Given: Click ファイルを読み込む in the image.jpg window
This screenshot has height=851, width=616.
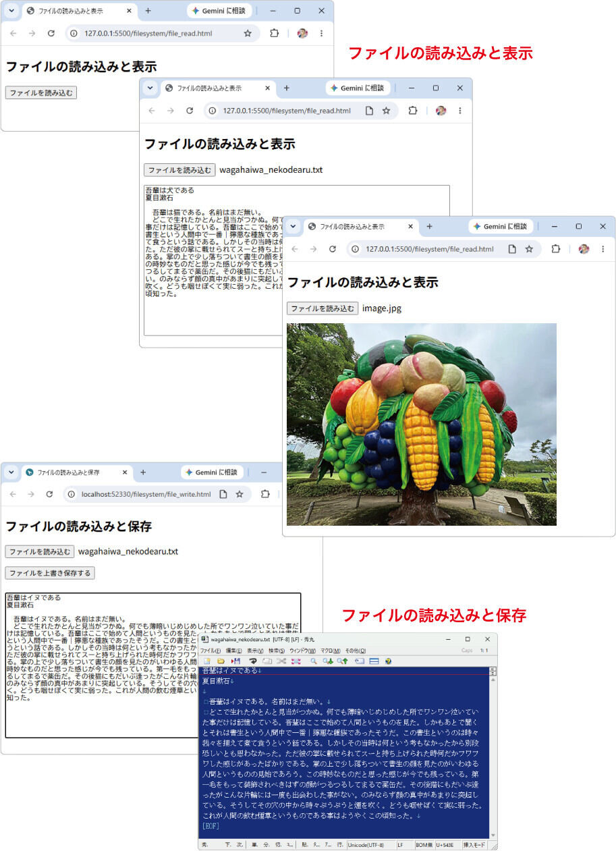Looking at the screenshot, I should click(323, 308).
